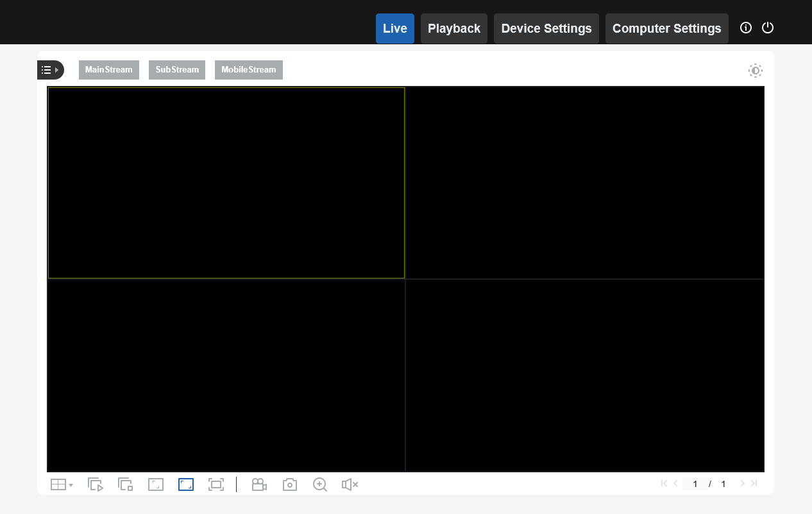
Task: Go to next channel page
Action: (743, 483)
